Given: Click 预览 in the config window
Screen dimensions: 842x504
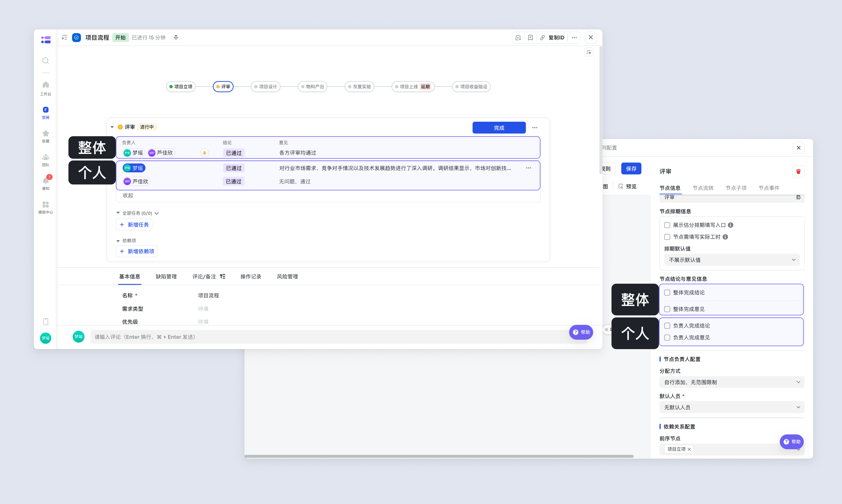Looking at the screenshot, I should pos(628,186).
